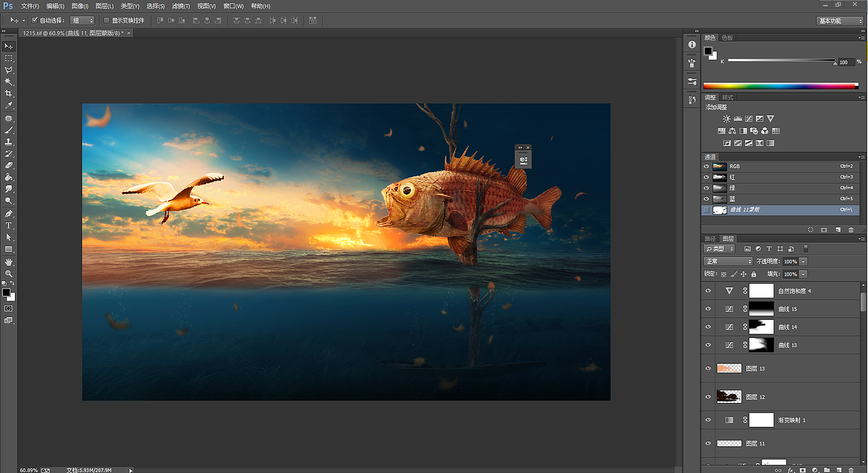
Task: Switch to the 路径 tab
Action: pyautogui.click(x=710, y=239)
